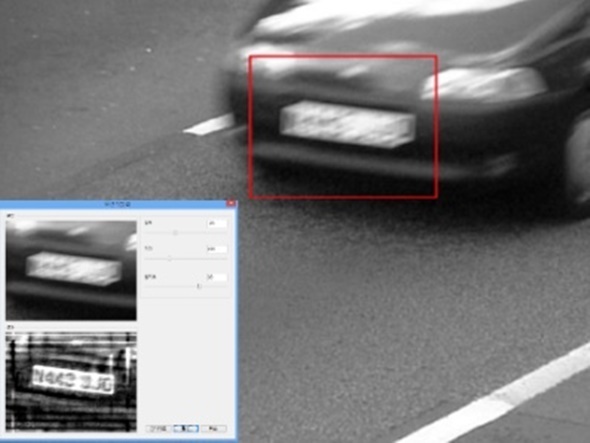Click the leftmost button at dialog bottom

click(x=158, y=429)
